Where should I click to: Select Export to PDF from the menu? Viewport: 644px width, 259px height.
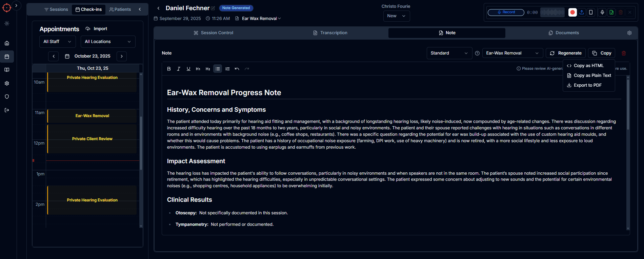(x=587, y=85)
